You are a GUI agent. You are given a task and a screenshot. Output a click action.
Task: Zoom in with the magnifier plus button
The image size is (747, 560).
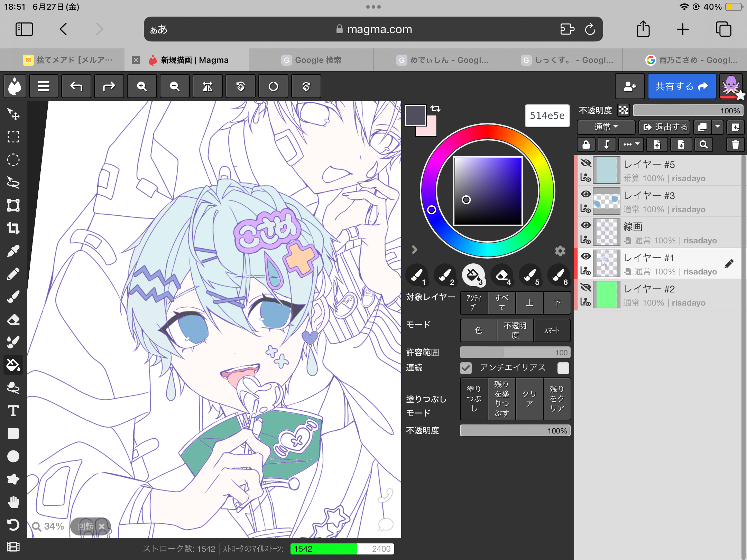coord(142,86)
